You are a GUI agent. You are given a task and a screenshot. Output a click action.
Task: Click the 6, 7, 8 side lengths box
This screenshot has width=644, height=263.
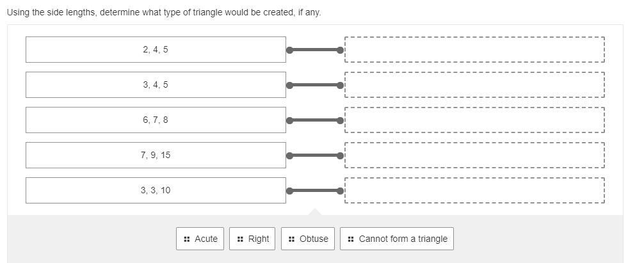point(156,120)
